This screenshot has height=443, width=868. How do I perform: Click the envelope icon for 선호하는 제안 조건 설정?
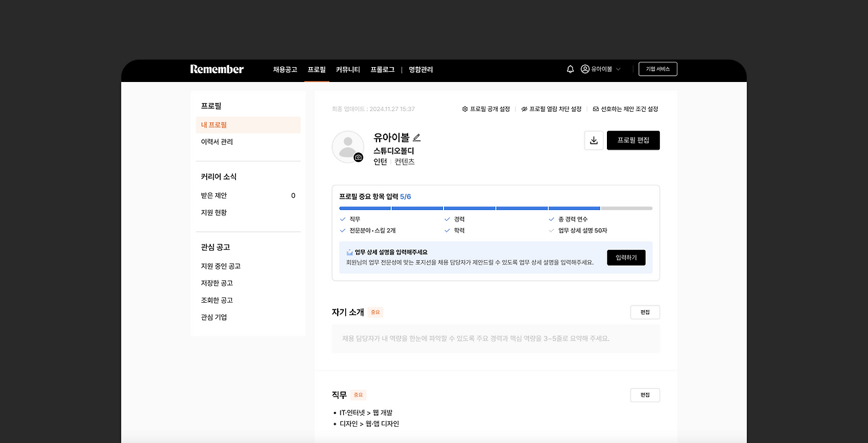click(x=595, y=109)
